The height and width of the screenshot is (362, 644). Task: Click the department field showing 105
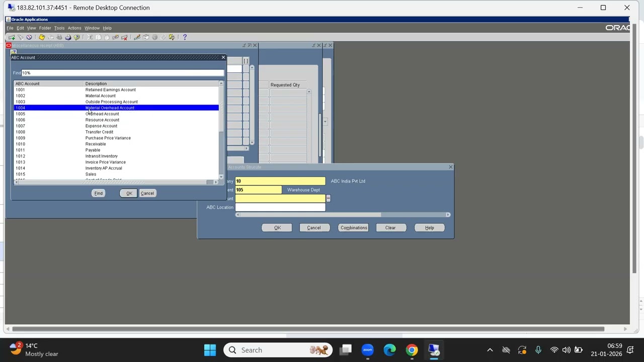pyautogui.click(x=259, y=190)
